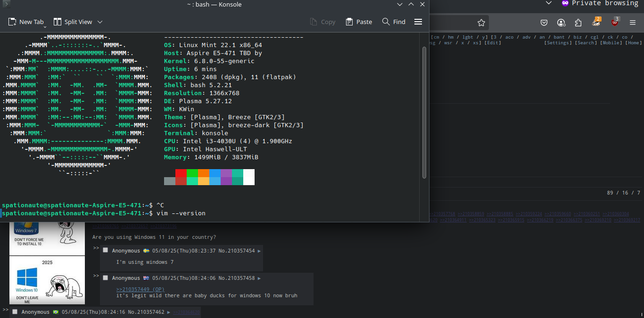Image resolution: width=644 pixels, height=318 pixels.
Task: Click the thread stats '89 / 16 / 7'
Action: pyautogui.click(x=624, y=193)
